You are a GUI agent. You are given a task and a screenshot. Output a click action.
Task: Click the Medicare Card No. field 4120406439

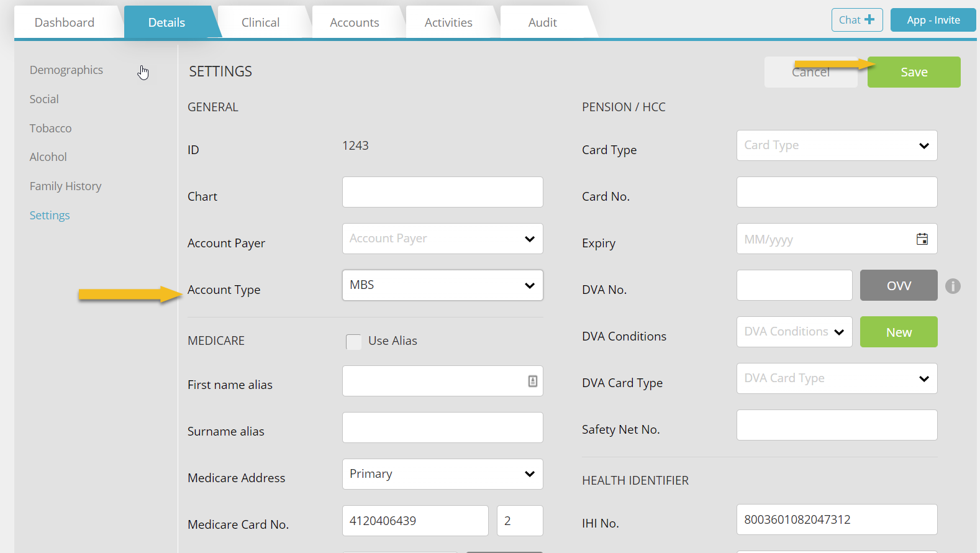click(415, 521)
